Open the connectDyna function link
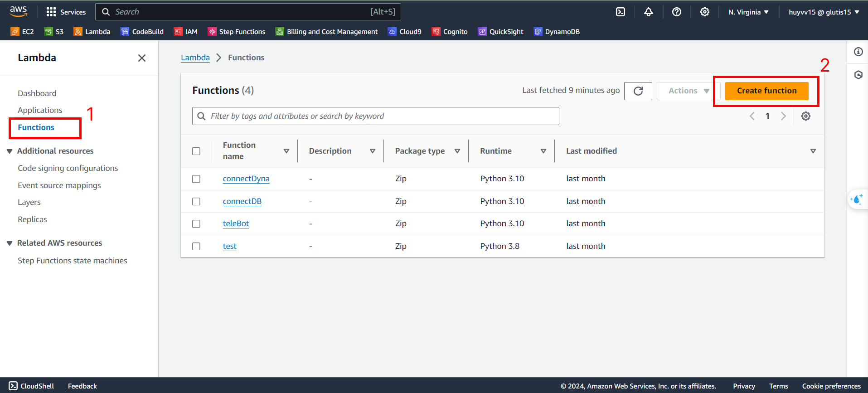The height and width of the screenshot is (393, 868). click(246, 179)
